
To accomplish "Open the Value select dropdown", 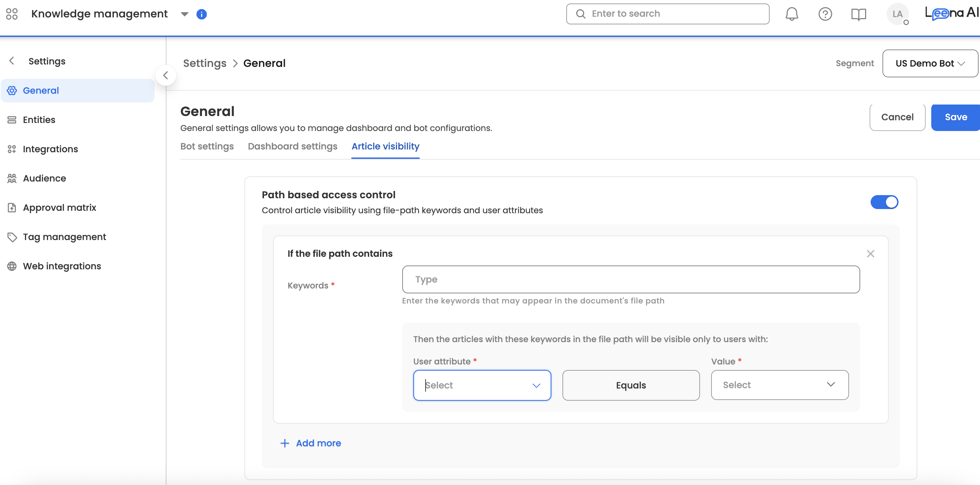I will coord(779,385).
